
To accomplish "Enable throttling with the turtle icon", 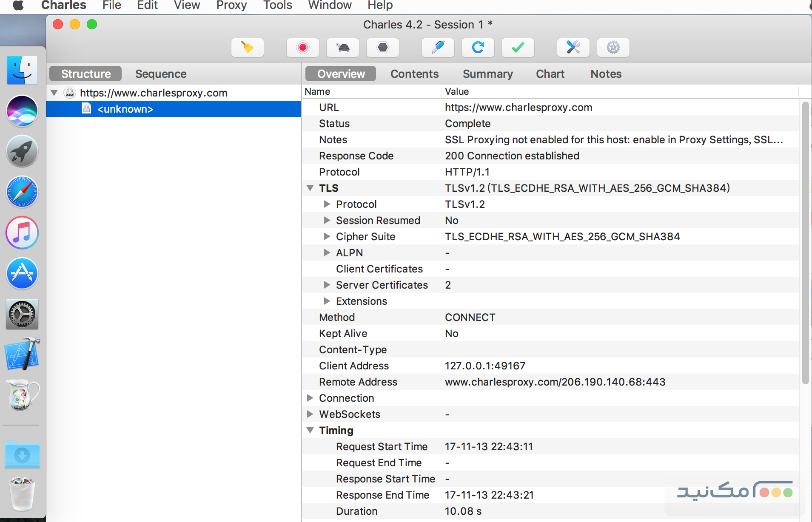I will pyautogui.click(x=342, y=48).
